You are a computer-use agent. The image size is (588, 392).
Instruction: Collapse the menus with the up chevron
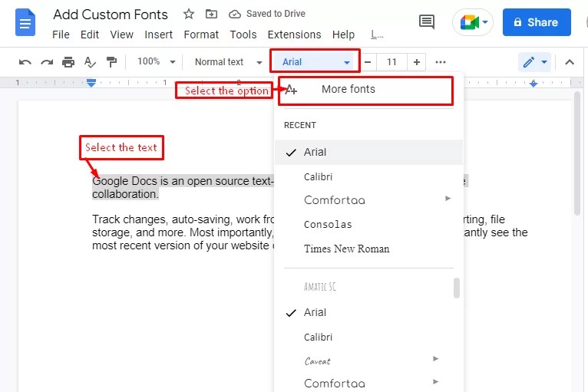[x=570, y=62]
